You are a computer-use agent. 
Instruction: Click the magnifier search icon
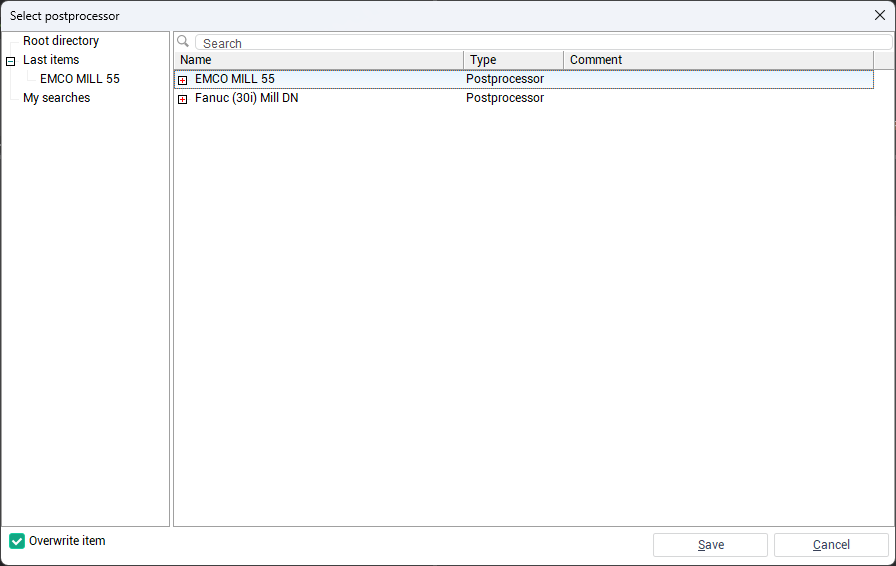pyautogui.click(x=183, y=42)
